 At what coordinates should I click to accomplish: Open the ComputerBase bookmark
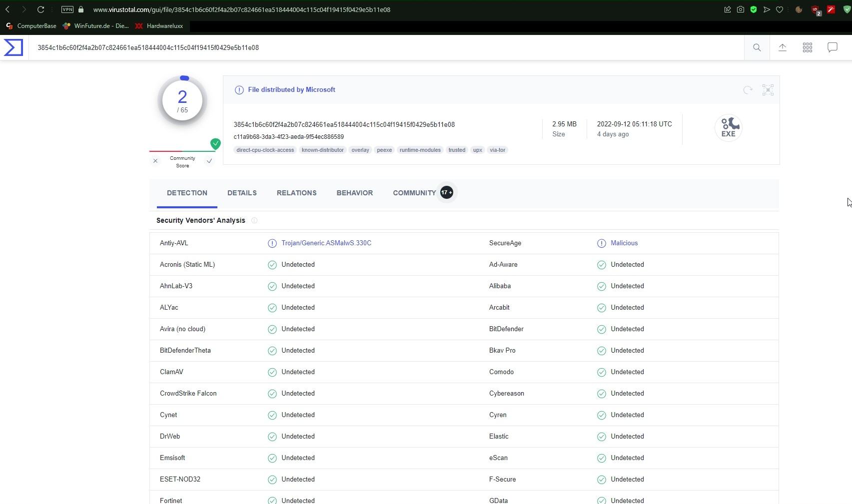(31, 26)
